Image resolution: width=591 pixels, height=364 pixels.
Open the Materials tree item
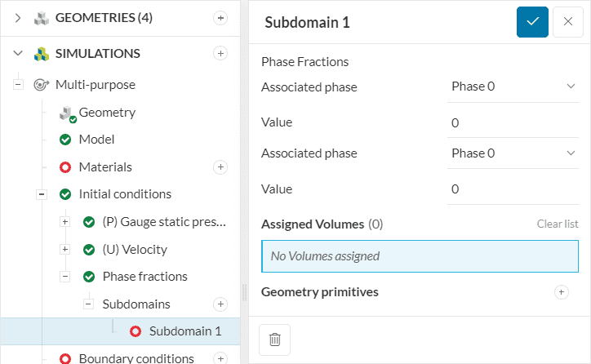click(x=104, y=167)
